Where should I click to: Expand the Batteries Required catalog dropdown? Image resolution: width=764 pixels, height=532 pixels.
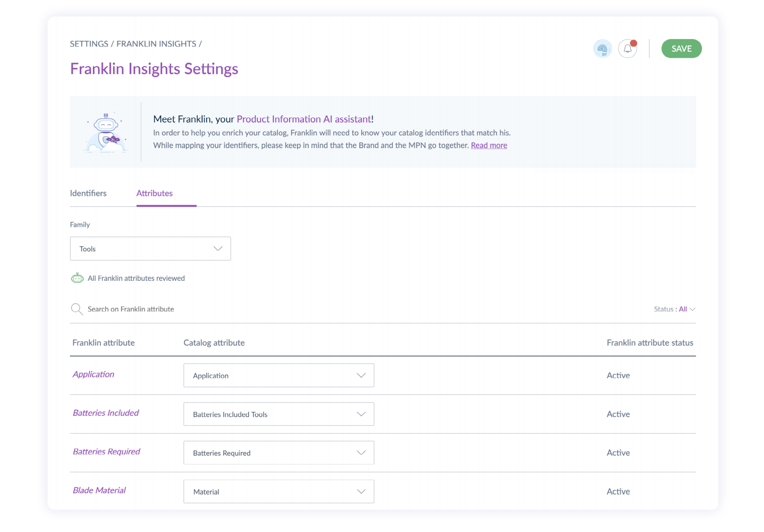point(279,453)
